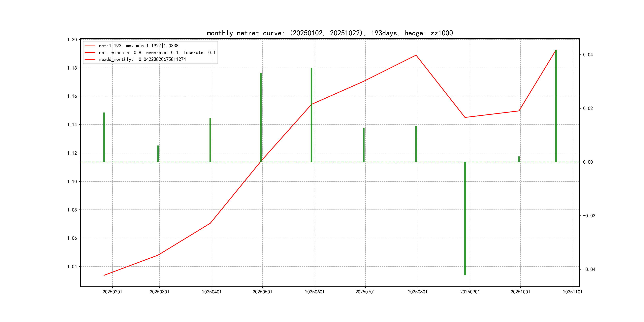
Task: Click the red curve peak near 20250801
Action: click(416, 55)
